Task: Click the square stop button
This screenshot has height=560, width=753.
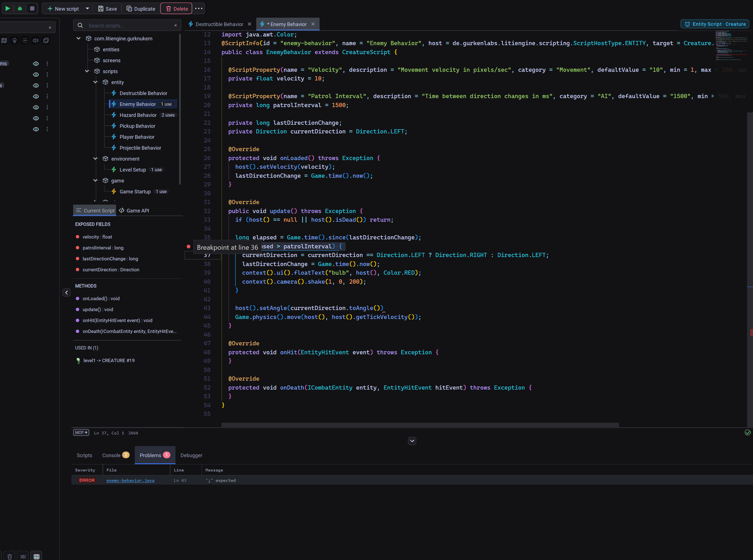Action: [x=32, y=8]
